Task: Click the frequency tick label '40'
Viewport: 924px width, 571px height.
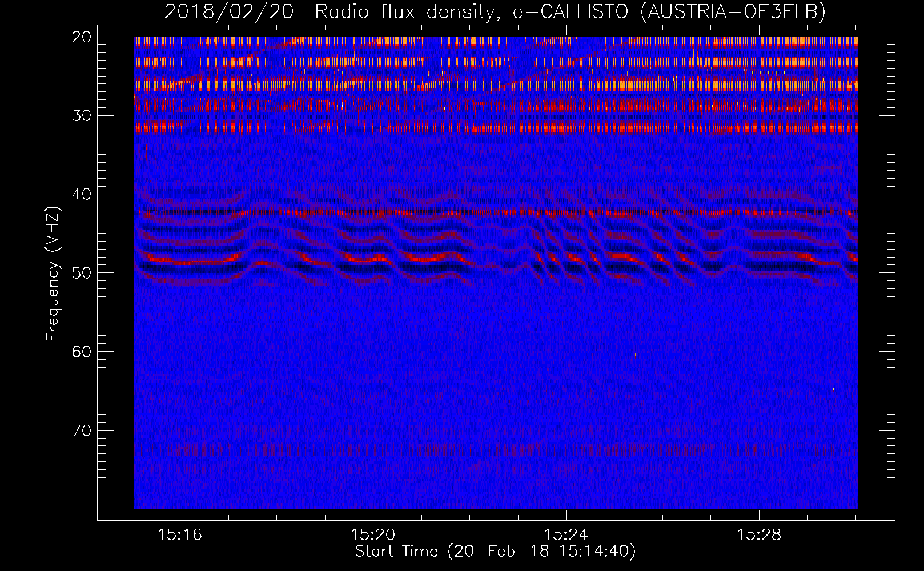Action: coord(82,194)
